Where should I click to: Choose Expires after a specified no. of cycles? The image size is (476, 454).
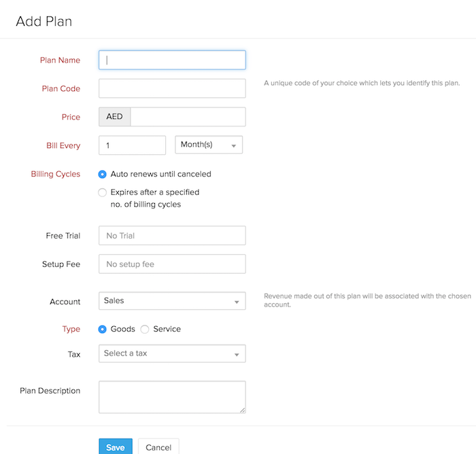[x=103, y=192]
